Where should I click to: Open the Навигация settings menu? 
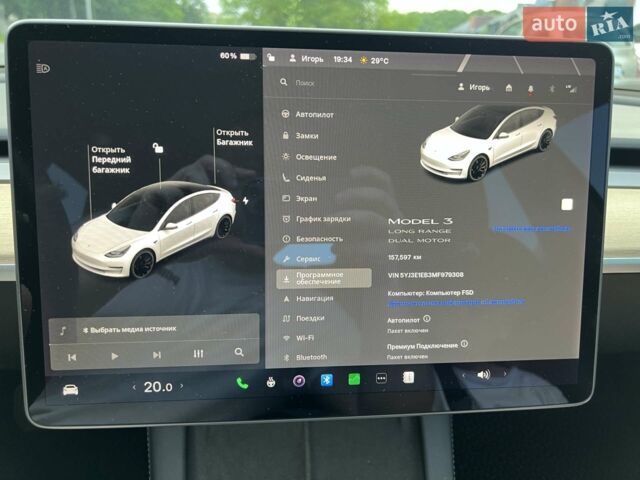click(309, 298)
